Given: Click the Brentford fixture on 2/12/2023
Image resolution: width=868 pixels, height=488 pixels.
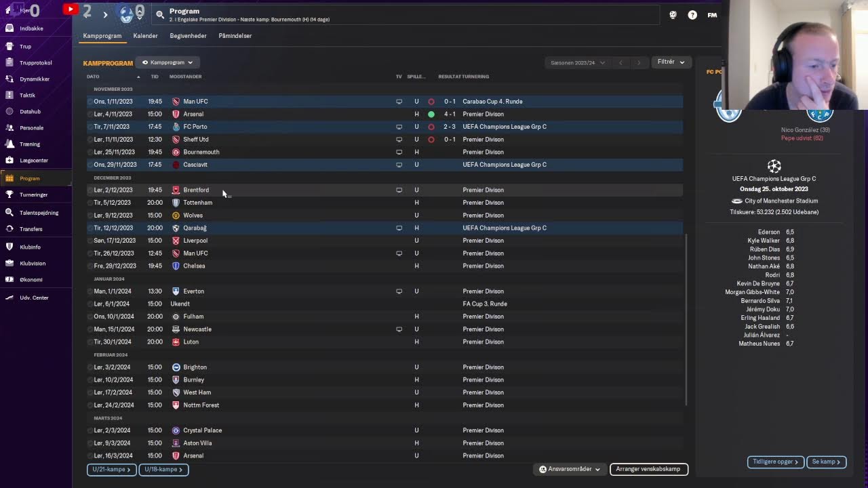Looking at the screenshot, I should 384,190.
